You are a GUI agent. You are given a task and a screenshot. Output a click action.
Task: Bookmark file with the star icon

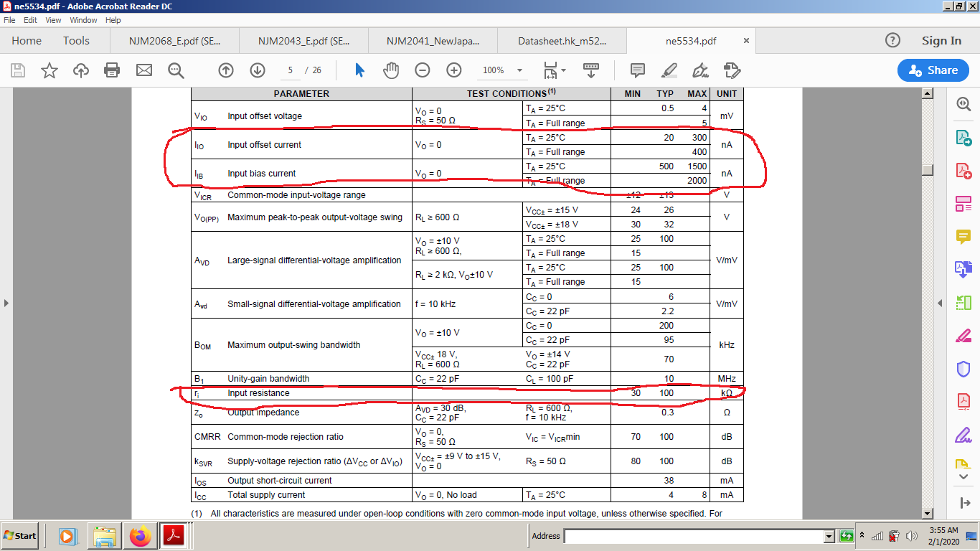(x=49, y=70)
